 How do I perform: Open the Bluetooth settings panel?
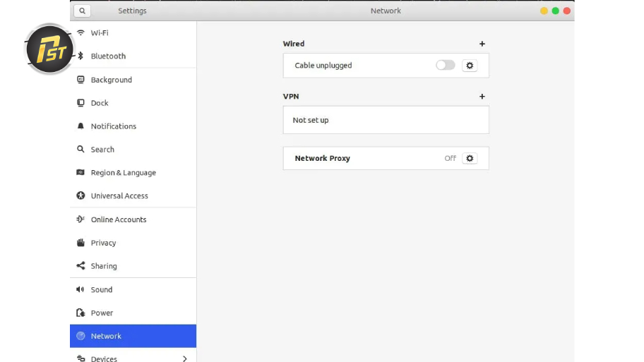133,56
